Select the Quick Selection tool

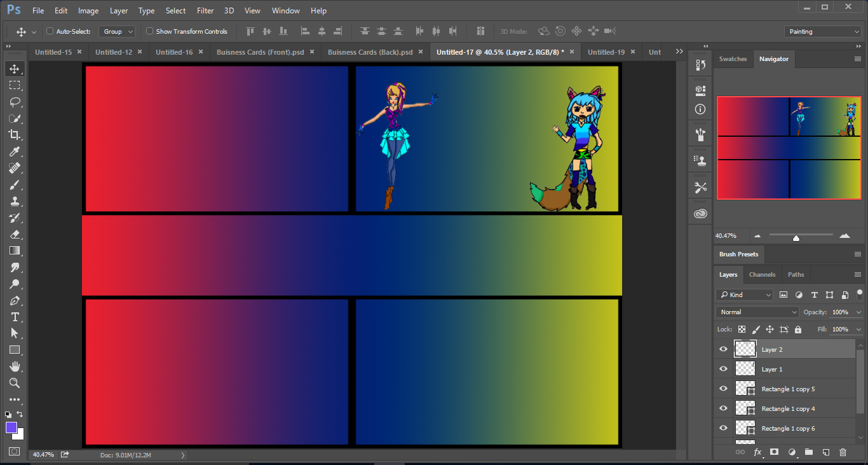pyautogui.click(x=15, y=118)
